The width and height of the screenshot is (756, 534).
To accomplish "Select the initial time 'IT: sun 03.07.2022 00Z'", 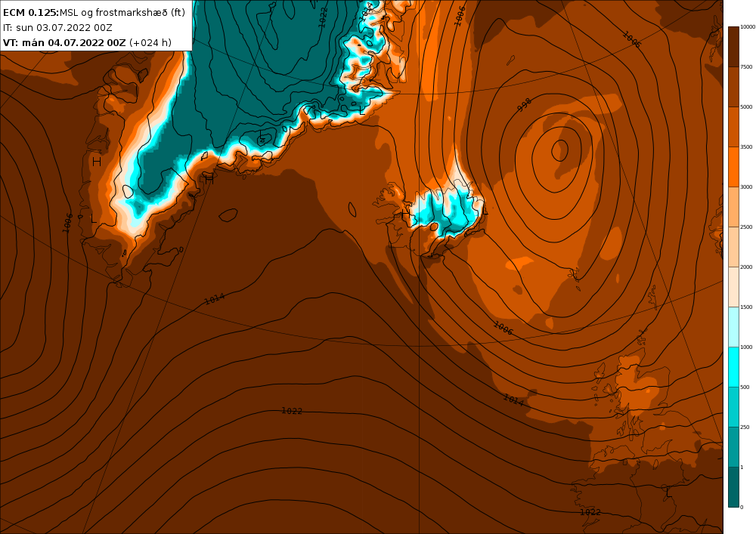I will coord(57,27).
